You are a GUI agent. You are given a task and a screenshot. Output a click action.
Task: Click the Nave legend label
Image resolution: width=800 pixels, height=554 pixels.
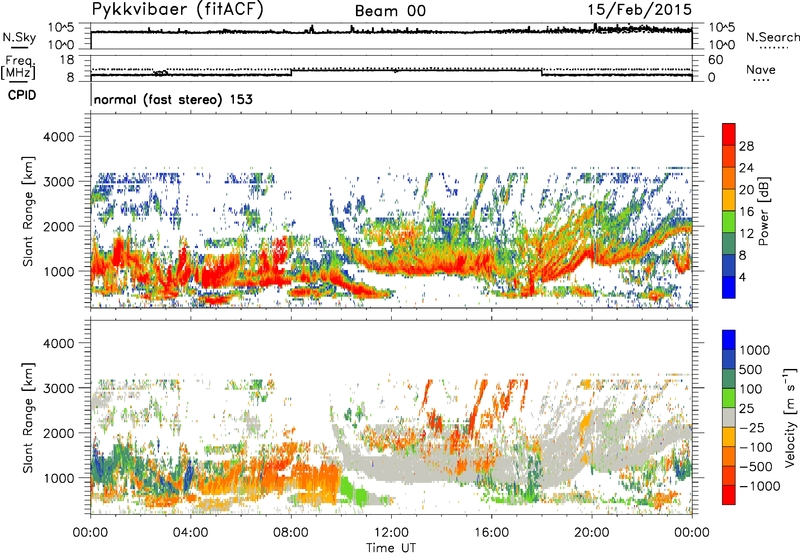[761, 69]
